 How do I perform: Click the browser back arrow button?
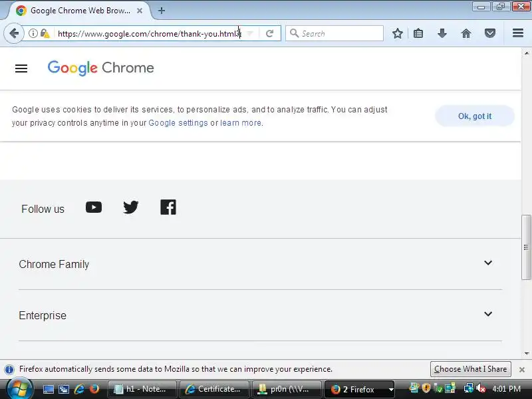tap(14, 33)
